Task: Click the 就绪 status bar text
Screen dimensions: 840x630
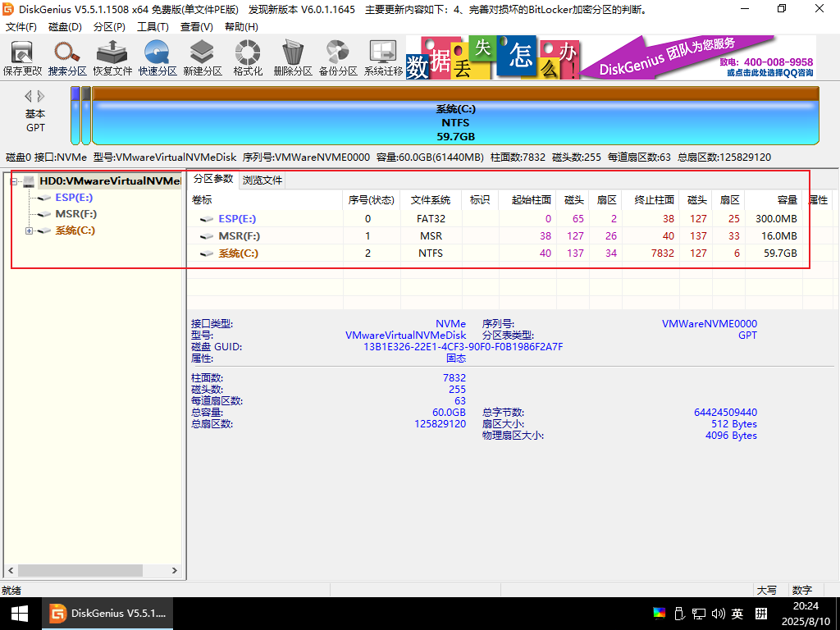Action: point(11,591)
